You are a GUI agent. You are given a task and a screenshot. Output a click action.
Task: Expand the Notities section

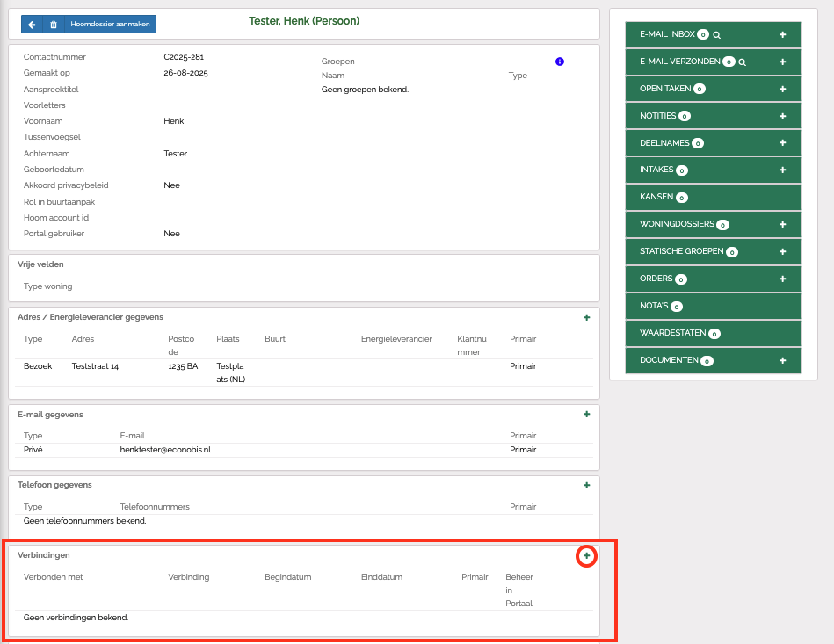pyautogui.click(x=658, y=116)
